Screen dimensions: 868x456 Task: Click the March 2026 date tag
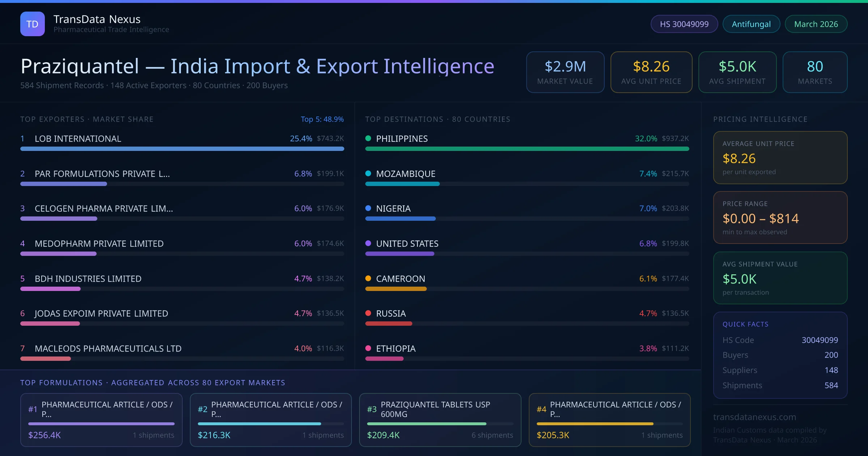click(816, 24)
